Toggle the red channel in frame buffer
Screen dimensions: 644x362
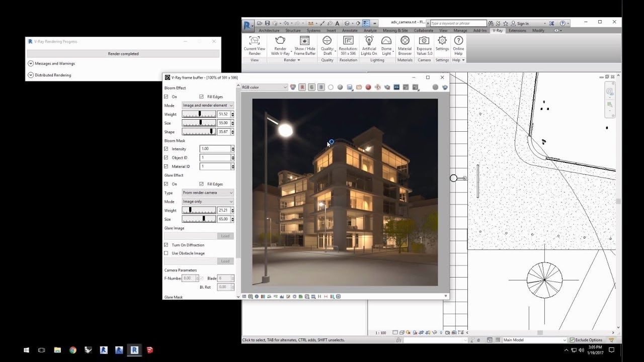pos(302,87)
